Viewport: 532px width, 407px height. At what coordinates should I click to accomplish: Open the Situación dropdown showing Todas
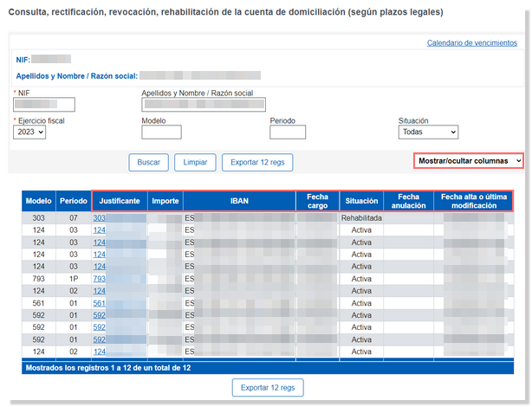point(427,132)
